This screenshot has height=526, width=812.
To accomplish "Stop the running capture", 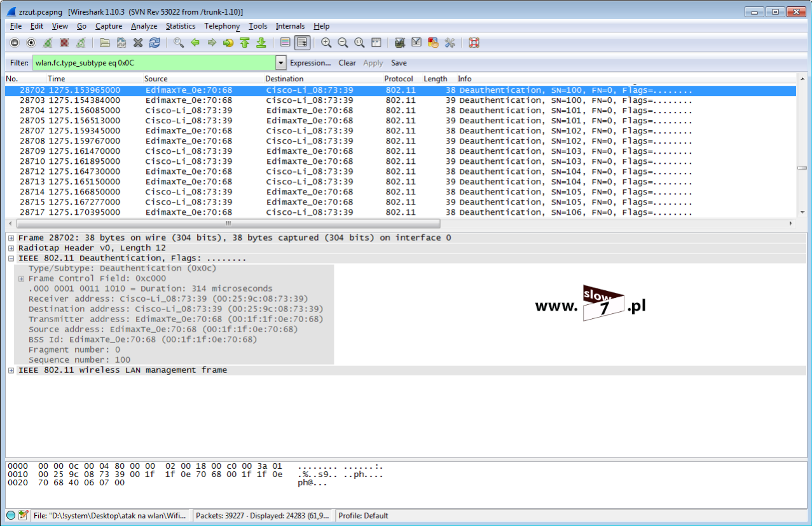I will coord(64,43).
